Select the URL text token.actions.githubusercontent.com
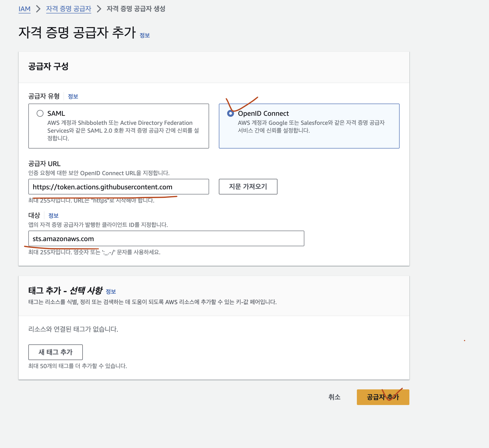This screenshot has height=448, width=489. [x=103, y=187]
